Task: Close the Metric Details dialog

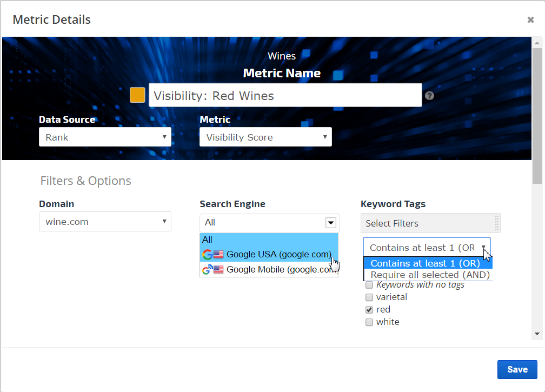Action: (530, 20)
